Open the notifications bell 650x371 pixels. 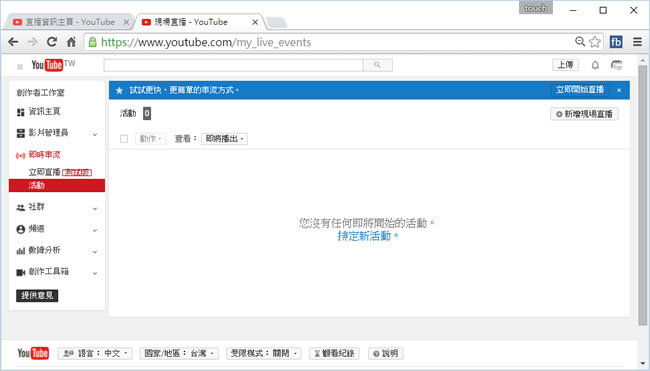595,65
